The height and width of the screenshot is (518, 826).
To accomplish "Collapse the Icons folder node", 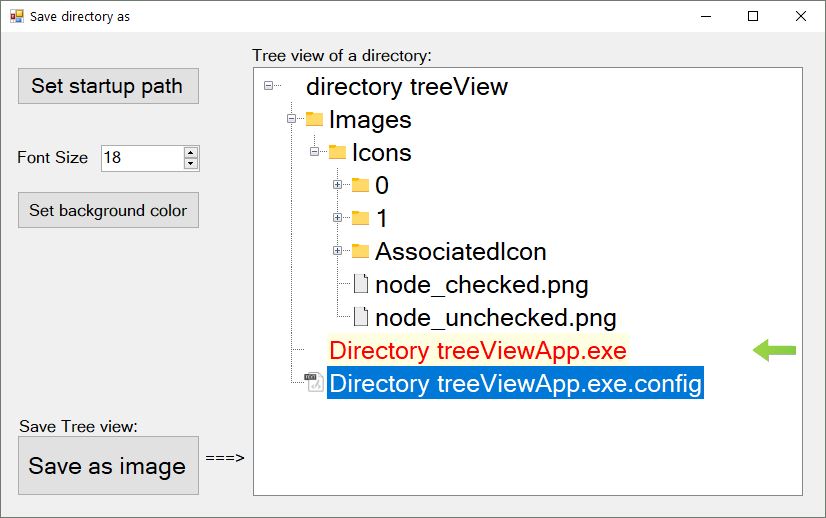I will point(314,152).
